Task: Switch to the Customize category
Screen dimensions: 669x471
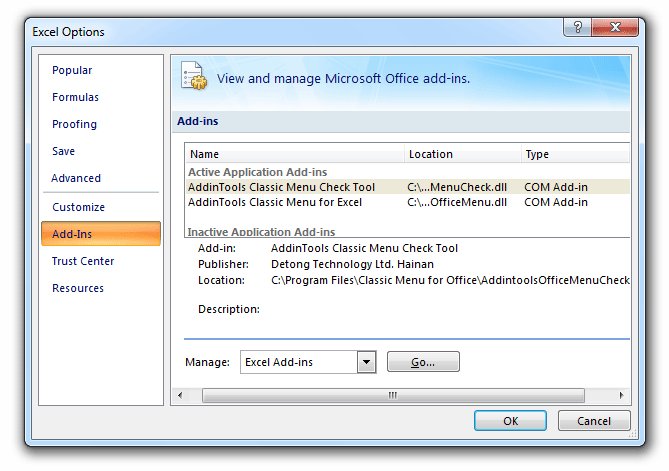Action: pos(79,207)
